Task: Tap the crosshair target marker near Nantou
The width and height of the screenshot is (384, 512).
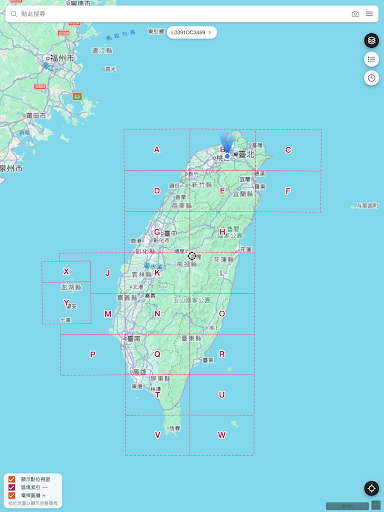Action: point(192,256)
